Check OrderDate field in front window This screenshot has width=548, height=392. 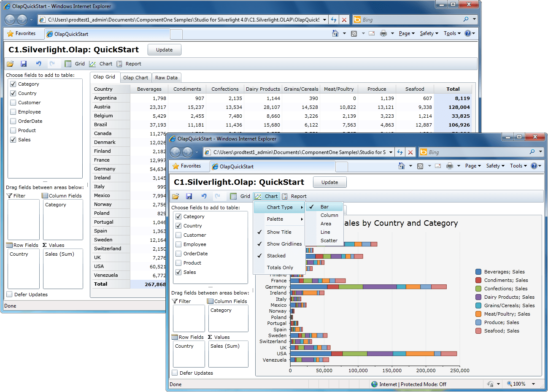(x=178, y=254)
